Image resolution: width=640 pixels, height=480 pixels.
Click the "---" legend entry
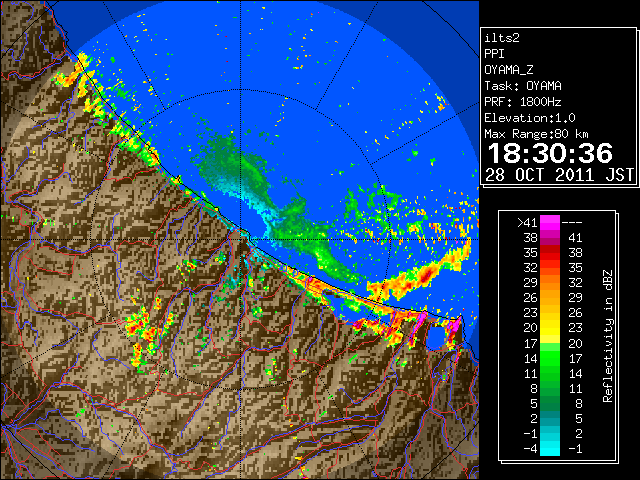click(x=572, y=223)
